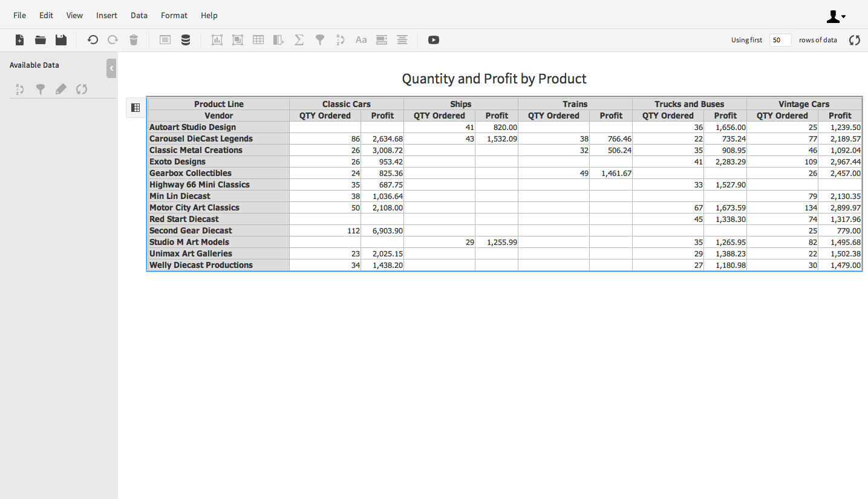Open the Data menu

(x=139, y=15)
